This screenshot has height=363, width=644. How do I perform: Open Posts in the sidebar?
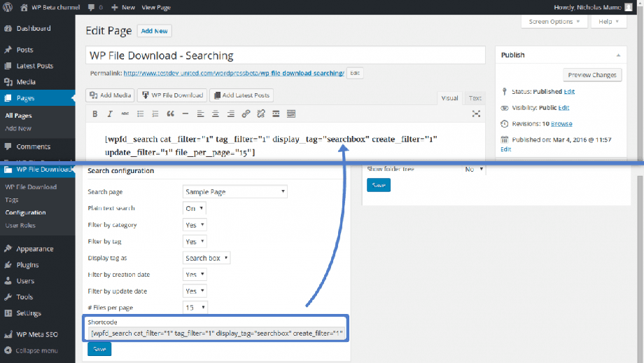pos(24,50)
